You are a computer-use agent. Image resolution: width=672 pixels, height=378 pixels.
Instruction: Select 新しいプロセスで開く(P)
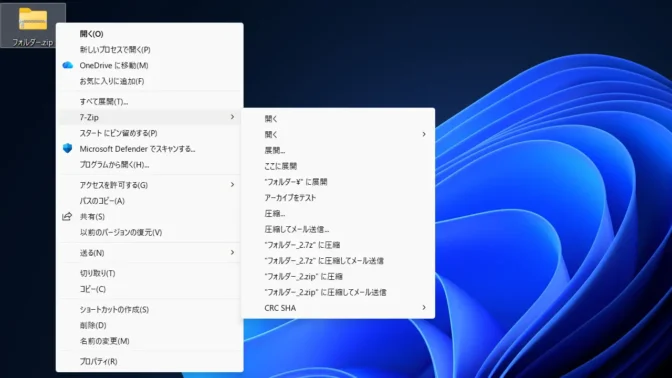[x=150, y=50]
